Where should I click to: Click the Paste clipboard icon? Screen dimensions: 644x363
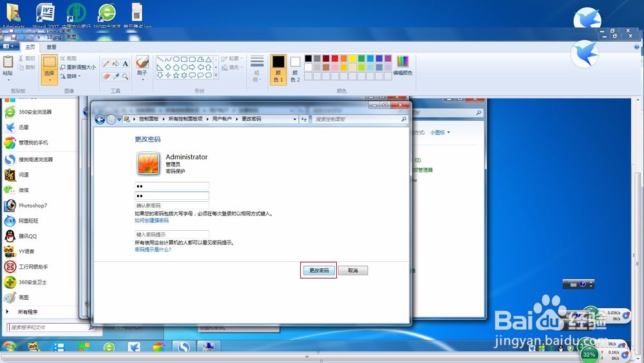pos(8,62)
